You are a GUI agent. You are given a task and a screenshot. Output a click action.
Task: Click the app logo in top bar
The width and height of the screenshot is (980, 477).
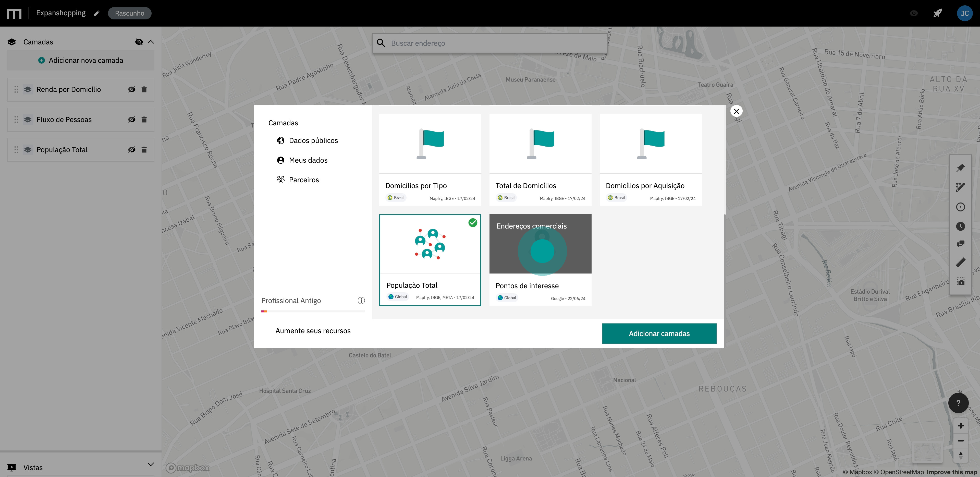point(14,14)
